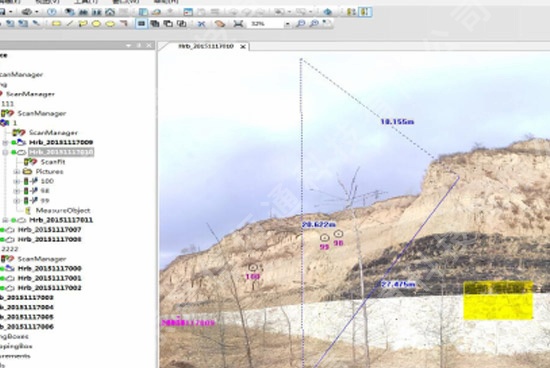The height and width of the screenshot is (368, 550).
Task: Switch to the Hrb_20151117010 view tab
Action: [x=206, y=46]
